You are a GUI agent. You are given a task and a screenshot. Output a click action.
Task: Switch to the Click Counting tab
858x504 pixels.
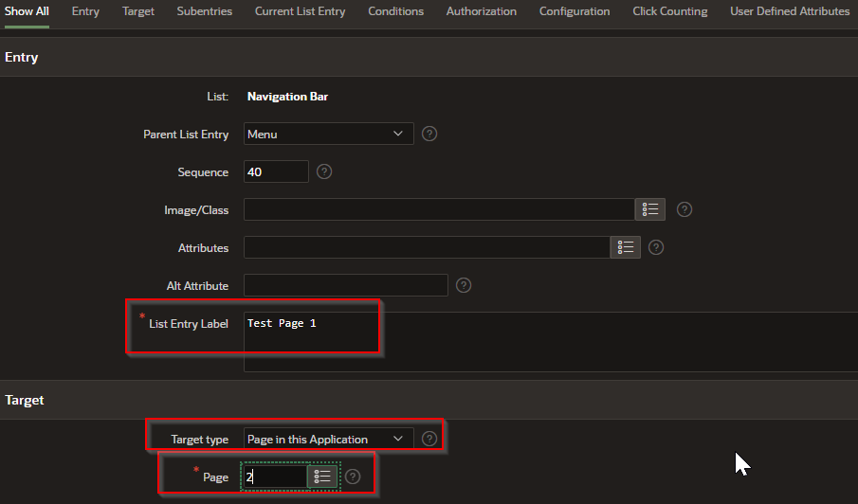(669, 11)
